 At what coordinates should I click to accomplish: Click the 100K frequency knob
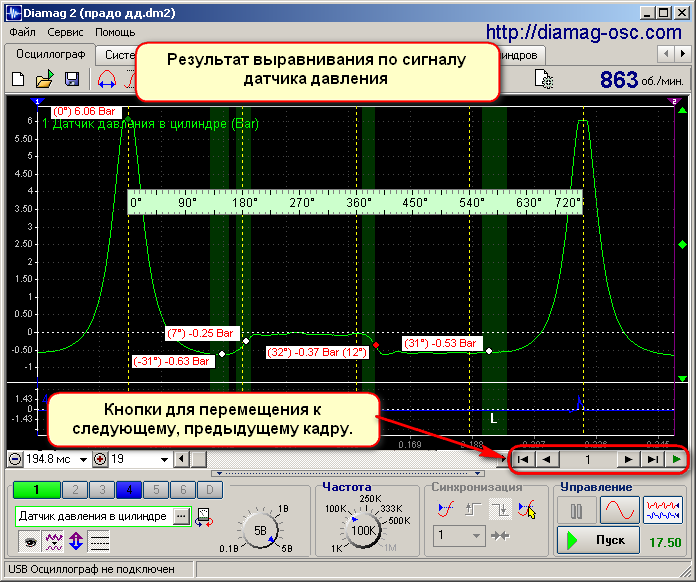point(363,531)
